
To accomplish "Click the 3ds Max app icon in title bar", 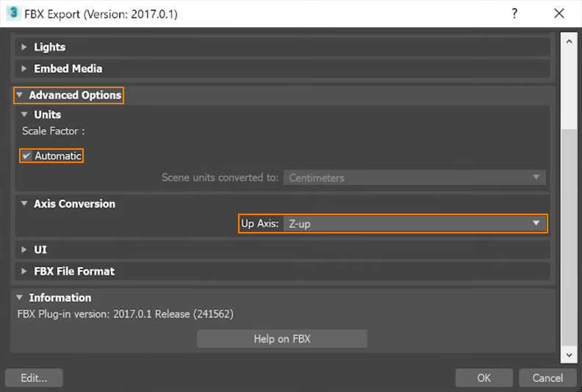I will coord(13,13).
